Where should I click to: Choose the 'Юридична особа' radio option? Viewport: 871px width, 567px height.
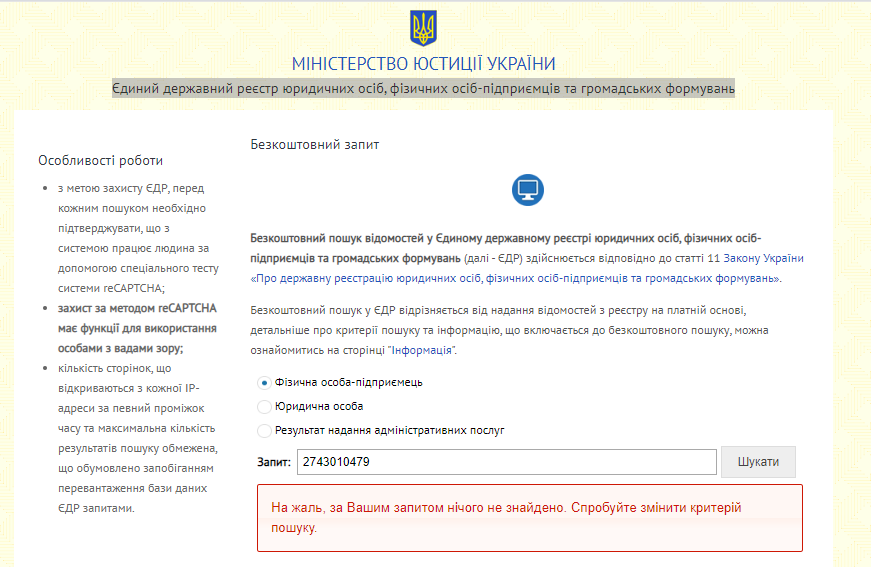(x=264, y=407)
